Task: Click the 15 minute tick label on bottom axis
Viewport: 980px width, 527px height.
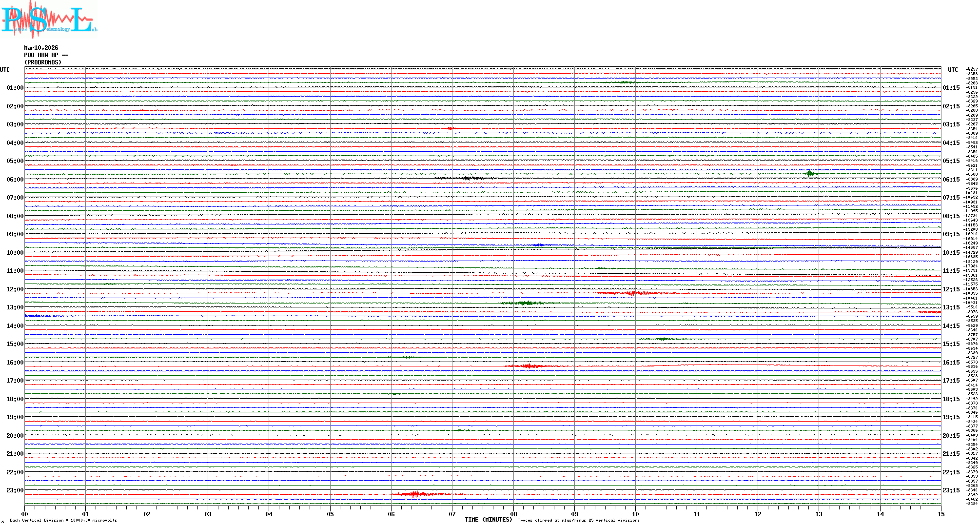Action: (941, 514)
